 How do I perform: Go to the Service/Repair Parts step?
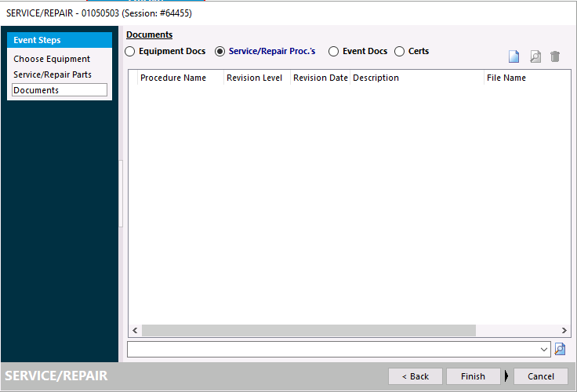53,74
